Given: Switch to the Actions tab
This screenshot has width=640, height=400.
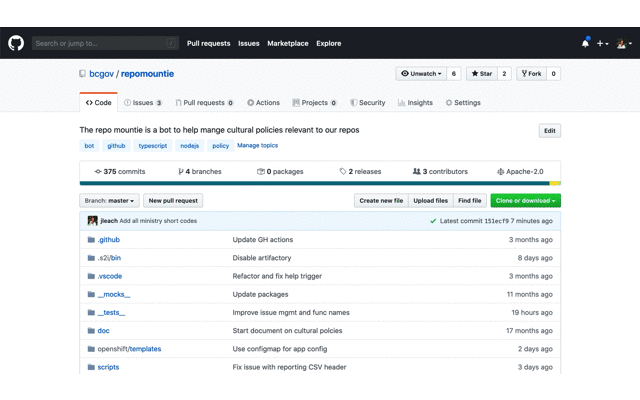Looking at the screenshot, I should pyautogui.click(x=263, y=102).
